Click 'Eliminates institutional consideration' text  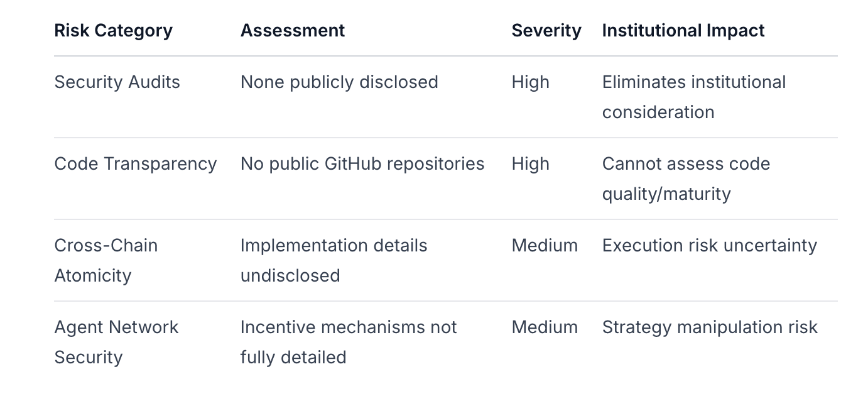(x=694, y=97)
